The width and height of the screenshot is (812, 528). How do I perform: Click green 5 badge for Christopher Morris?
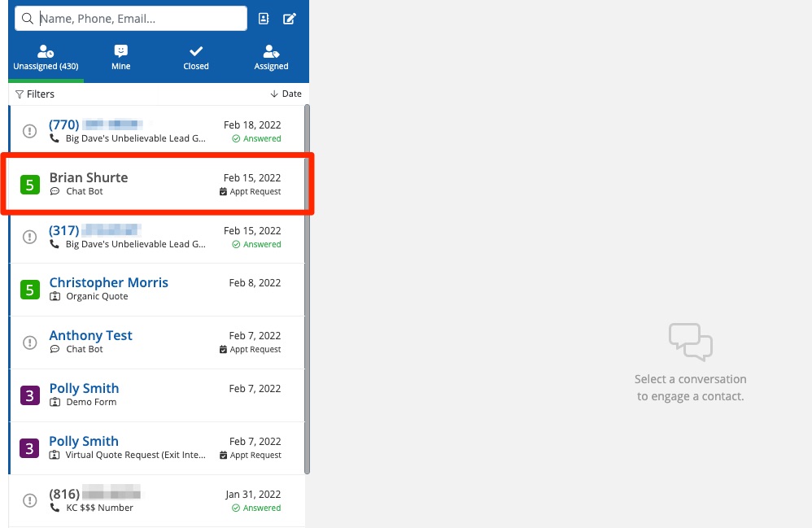(x=30, y=290)
